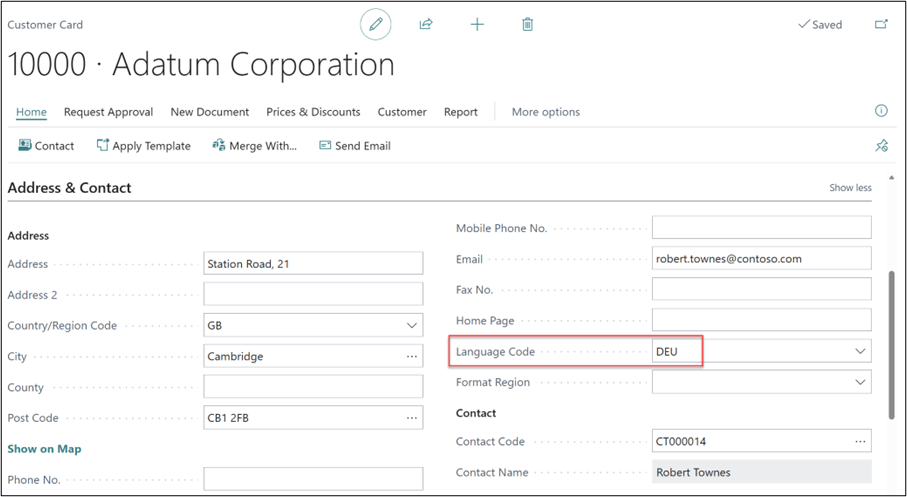Open Prices & Discounts menu
The height and width of the screenshot is (497, 907).
click(x=313, y=112)
